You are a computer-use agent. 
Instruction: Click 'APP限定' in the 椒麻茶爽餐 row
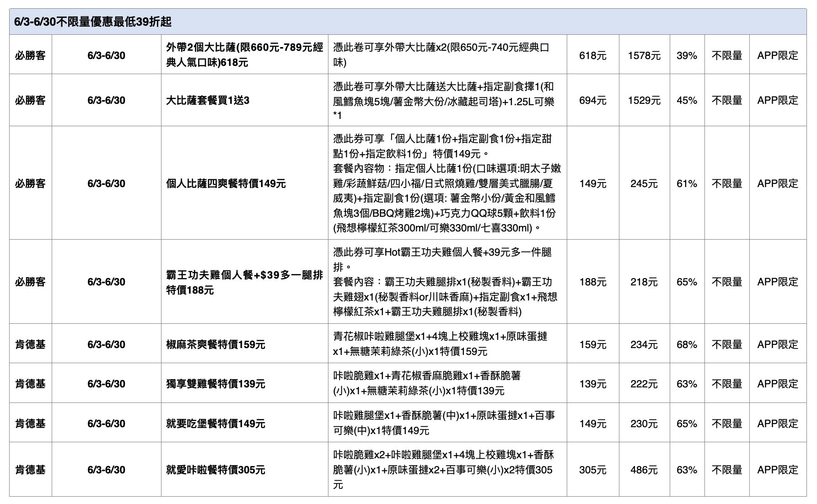778,344
